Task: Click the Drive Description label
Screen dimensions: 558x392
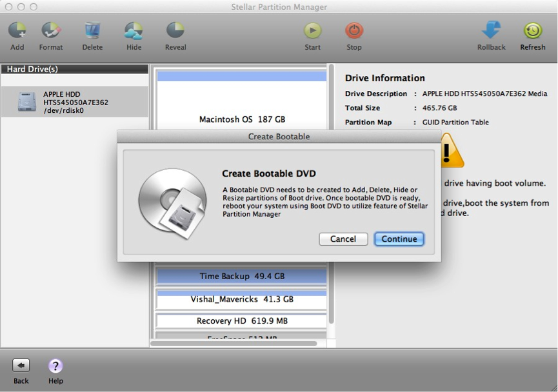Action: click(376, 94)
